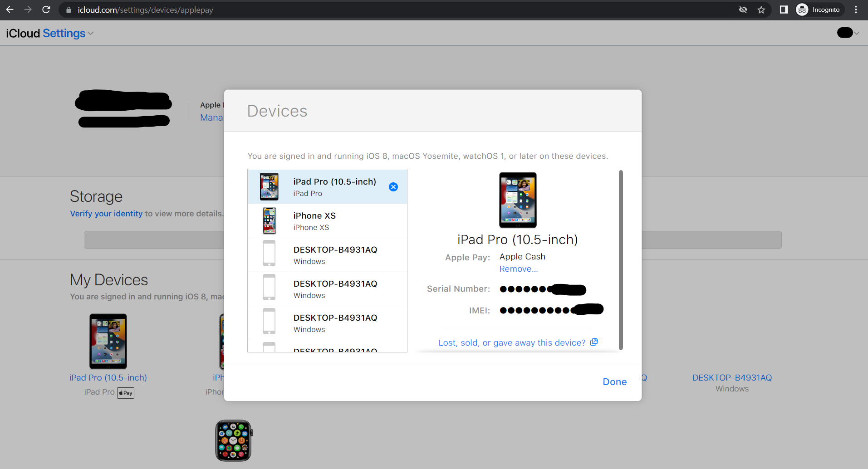The image size is (868, 469).
Task: Click the iPad Pro thumbnail icon in list
Action: (x=269, y=187)
